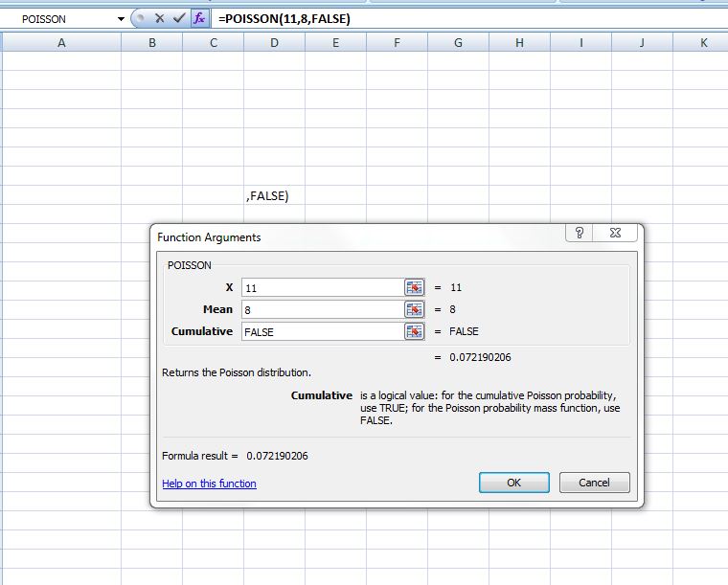Click the Mean field range selector icon
Viewport: 728px width, 585px height.
click(414, 309)
